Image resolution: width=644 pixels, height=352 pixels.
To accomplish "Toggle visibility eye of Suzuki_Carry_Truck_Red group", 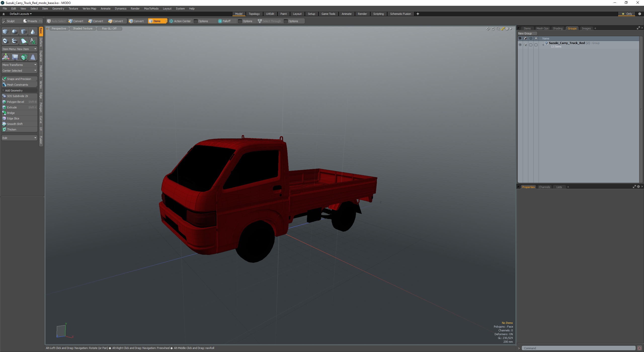I will point(520,45).
